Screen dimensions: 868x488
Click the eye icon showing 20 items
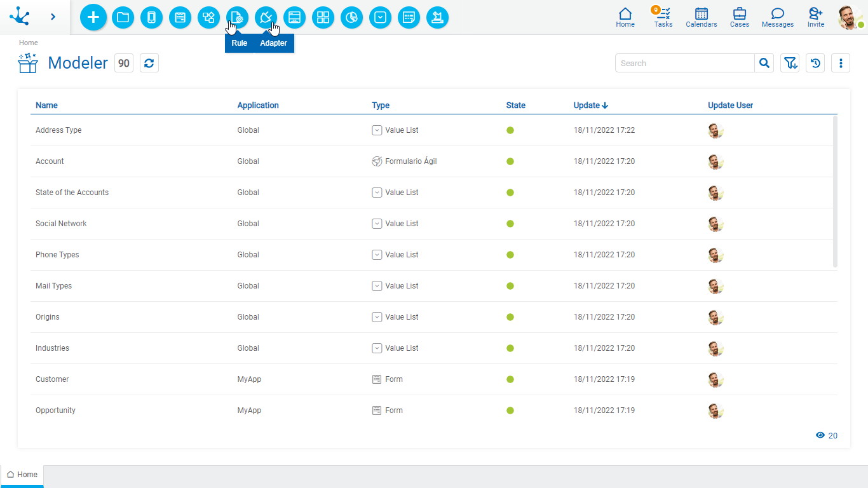coord(820,435)
